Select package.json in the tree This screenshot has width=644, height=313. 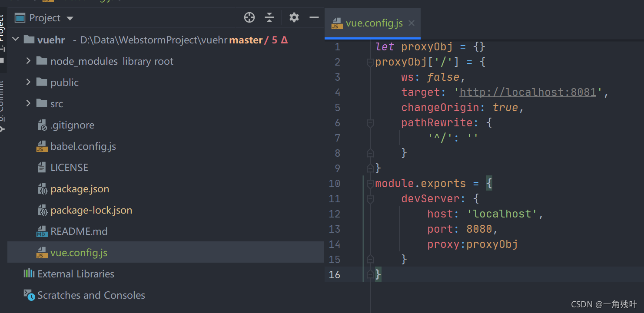(80, 189)
